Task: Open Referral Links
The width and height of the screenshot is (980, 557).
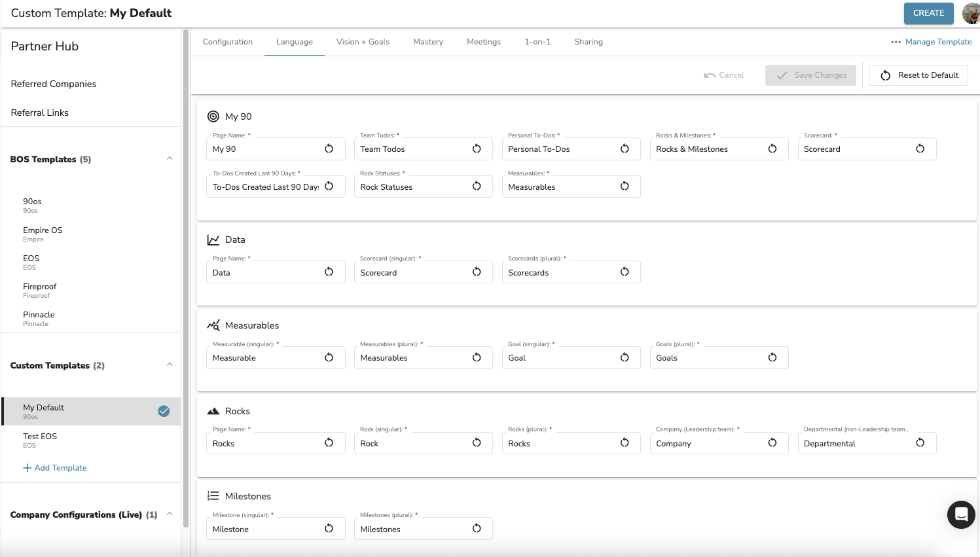Action: pyautogui.click(x=40, y=113)
